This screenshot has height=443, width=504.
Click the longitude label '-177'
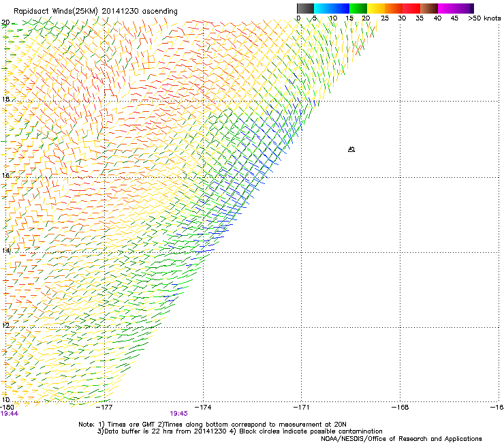coord(104,408)
